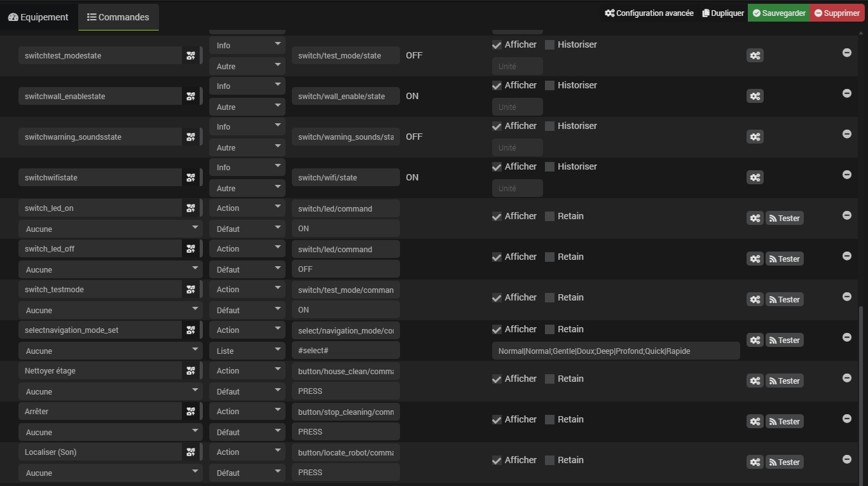This screenshot has width=868, height=486.
Task: Click icon picker beside selectnavigation_mode_set
Action: (x=191, y=330)
